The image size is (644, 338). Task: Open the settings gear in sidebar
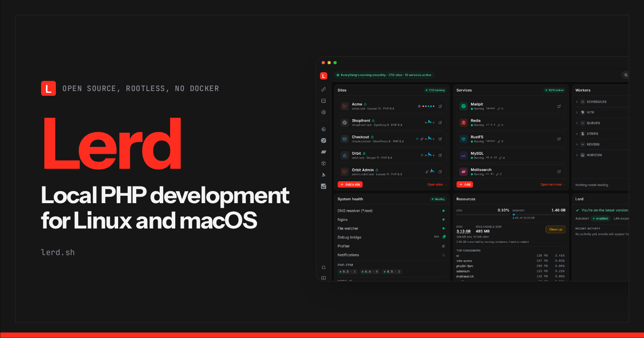coord(324,112)
